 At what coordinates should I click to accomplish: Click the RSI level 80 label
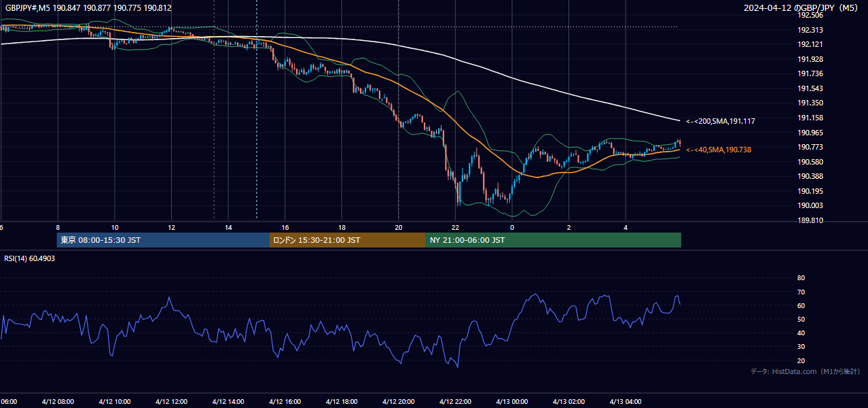point(801,278)
